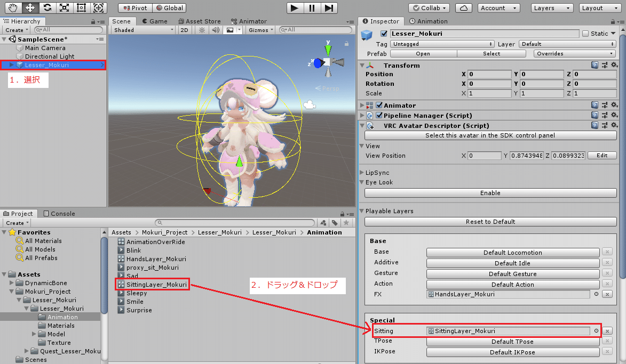The image size is (626, 364).
Task: Open Pipeline Manager help icon
Action: [595, 115]
